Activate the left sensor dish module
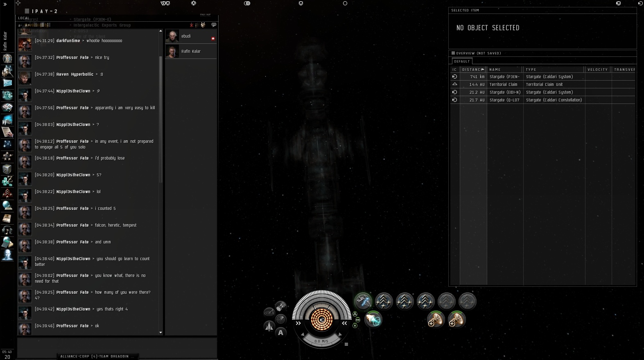 click(436, 319)
